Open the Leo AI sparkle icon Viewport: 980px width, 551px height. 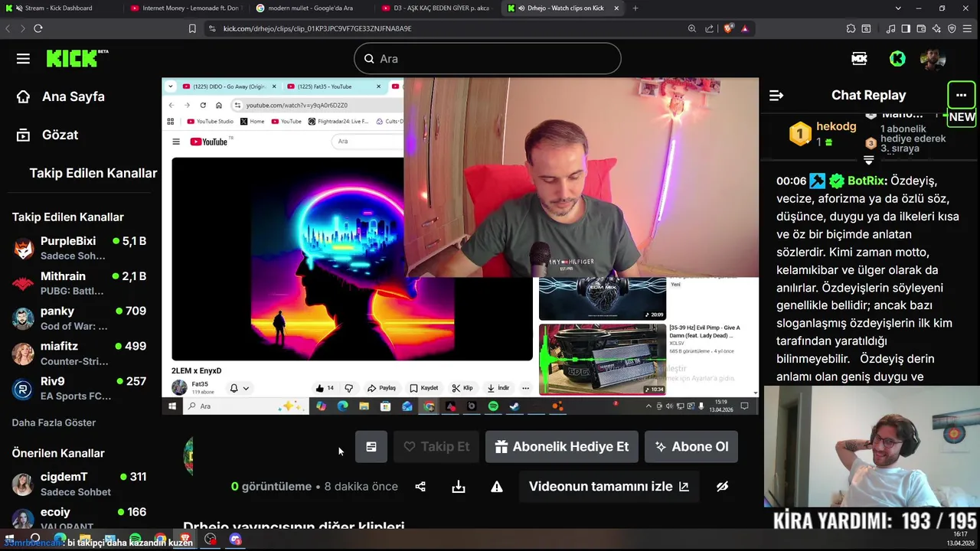pos(936,28)
